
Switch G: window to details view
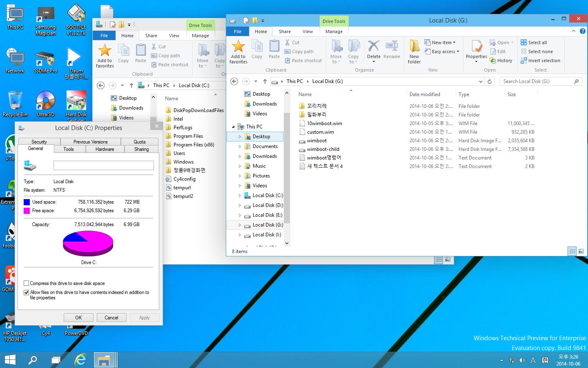tap(572, 251)
